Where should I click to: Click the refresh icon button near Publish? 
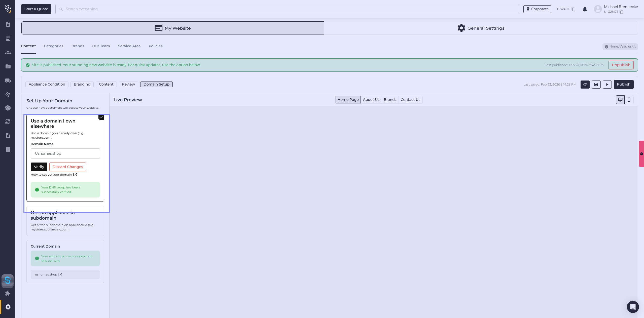coord(585,85)
